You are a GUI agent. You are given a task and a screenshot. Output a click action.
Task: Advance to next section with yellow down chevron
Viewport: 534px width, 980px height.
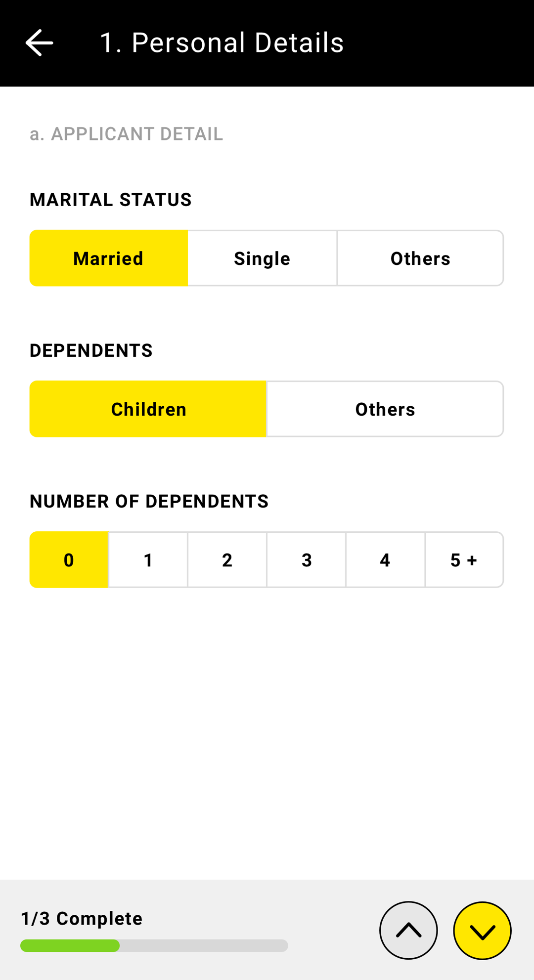click(x=482, y=930)
